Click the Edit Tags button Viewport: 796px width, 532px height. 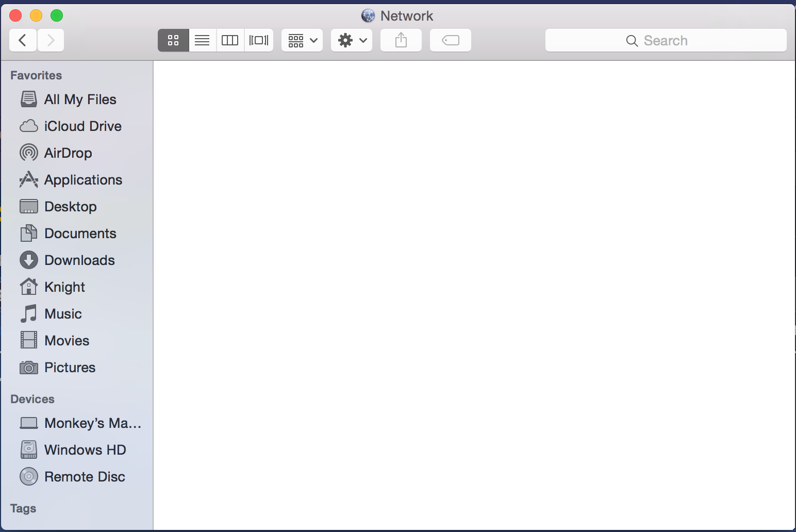point(451,40)
